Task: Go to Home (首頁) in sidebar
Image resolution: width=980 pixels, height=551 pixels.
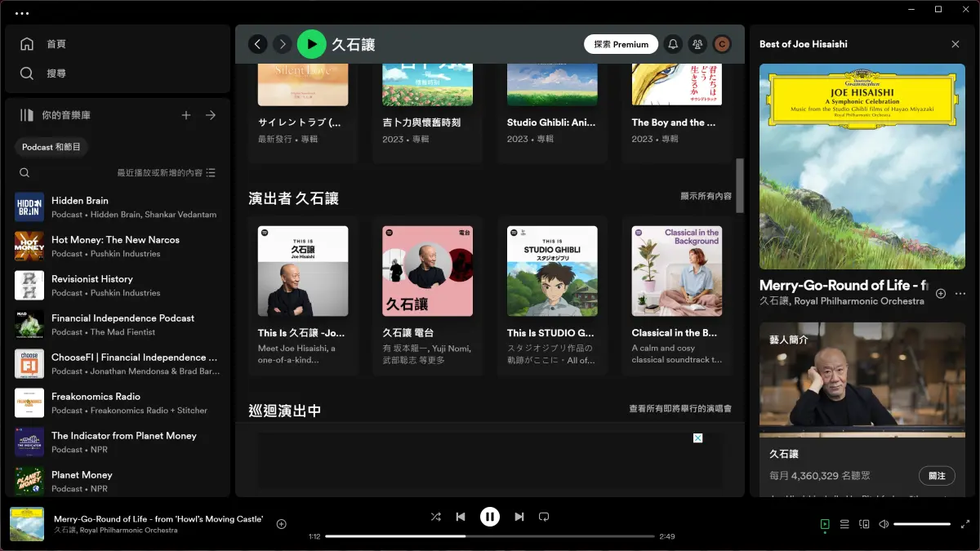Action: (45, 44)
